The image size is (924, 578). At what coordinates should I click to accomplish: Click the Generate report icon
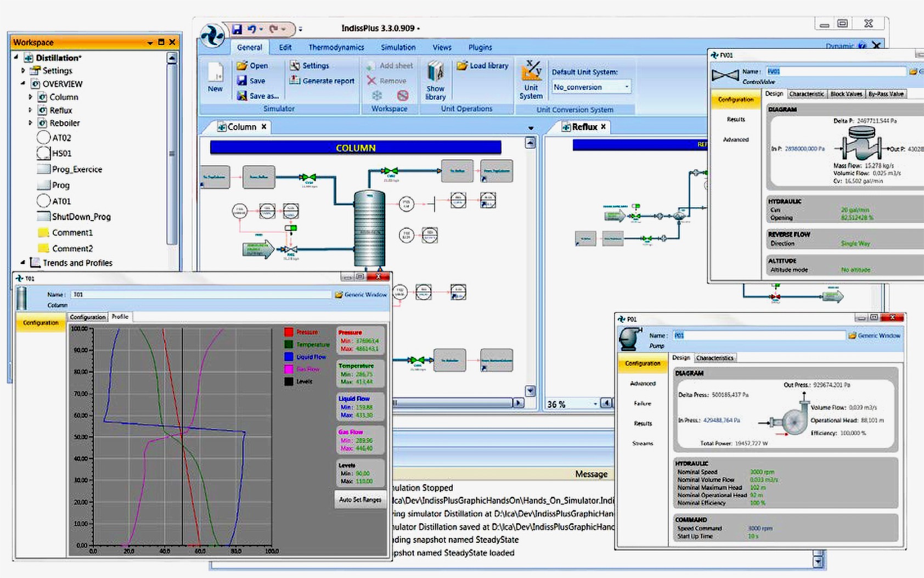[295, 81]
